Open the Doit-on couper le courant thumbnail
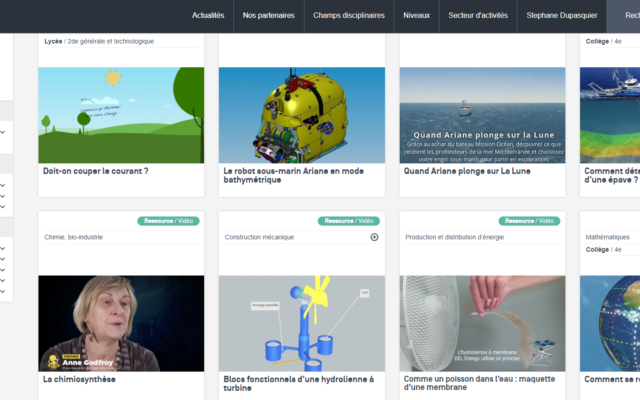Image resolution: width=640 pixels, height=400 pixels. [x=121, y=115]
